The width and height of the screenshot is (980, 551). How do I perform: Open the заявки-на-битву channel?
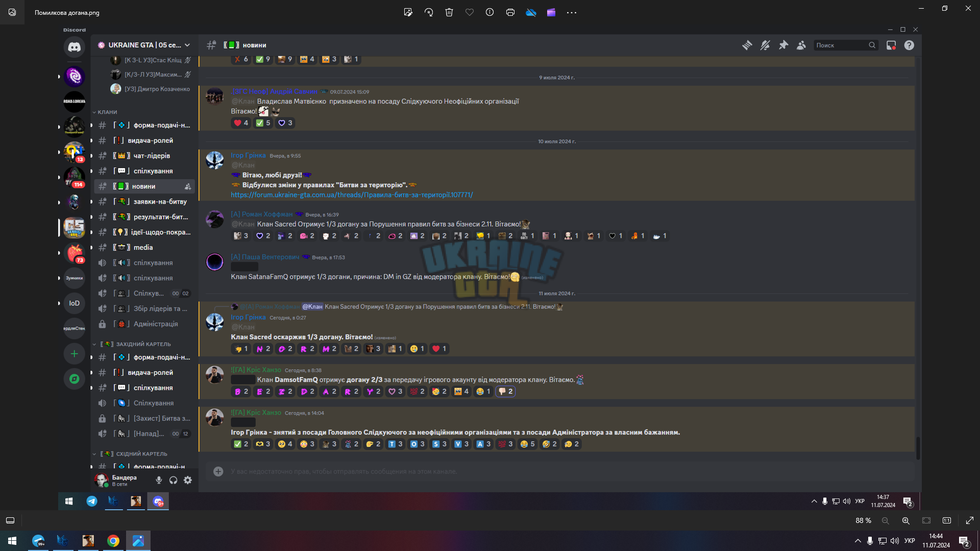click(x=144, y=202)
